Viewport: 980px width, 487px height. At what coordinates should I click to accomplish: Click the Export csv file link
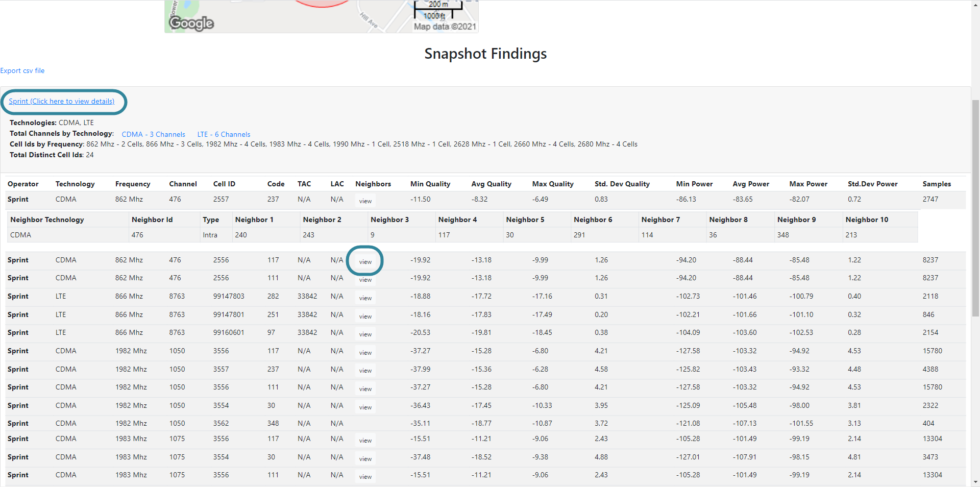coord(22,71)
